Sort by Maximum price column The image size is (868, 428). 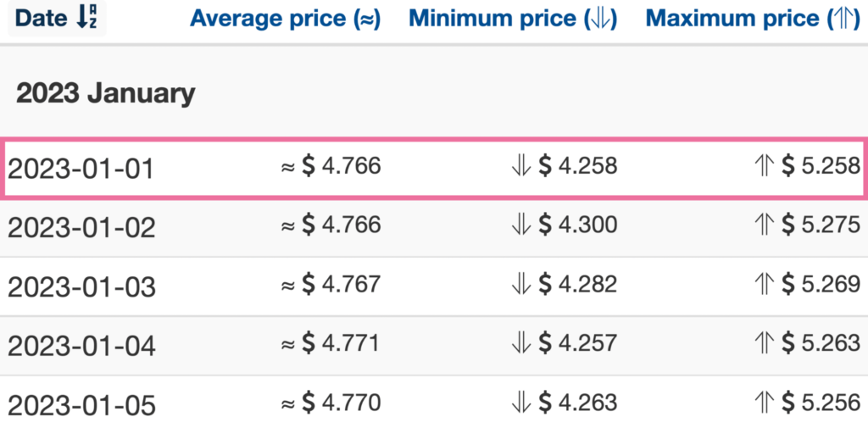[x=754, y=19]
